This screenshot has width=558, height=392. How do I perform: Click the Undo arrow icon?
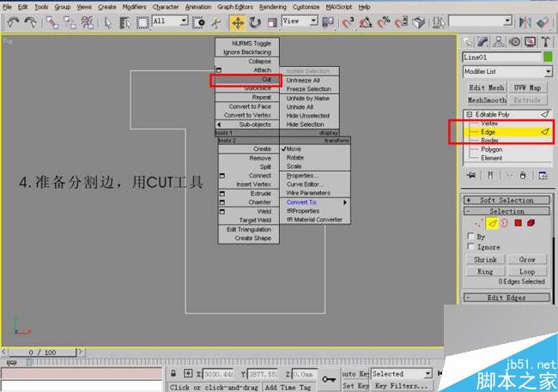pyautogui.click(x=13, y=22)
